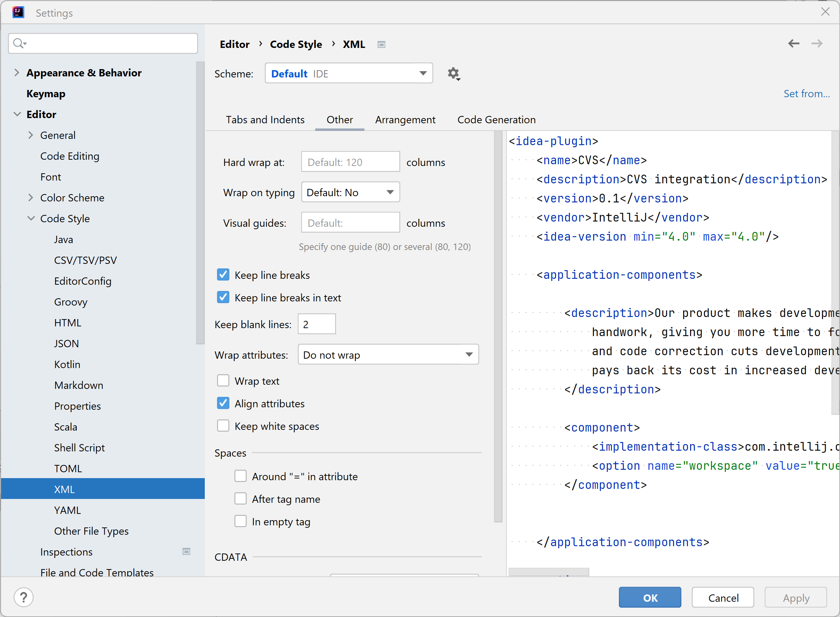Click the back navigation arrow
This screenshot has width=840, height=617.
click(x=793, y=44)
